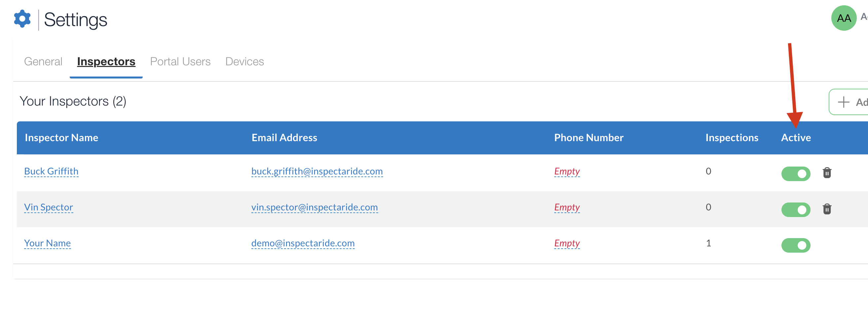Disable Active switch for Your Name

point(796,245)
